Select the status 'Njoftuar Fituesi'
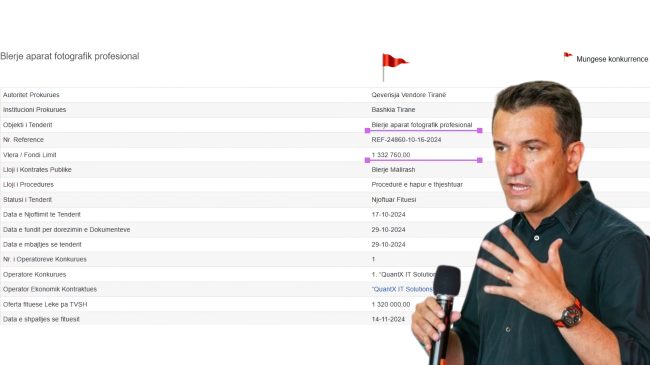The height and width of the screenshot is (365, 650). (x=394, y=200)
